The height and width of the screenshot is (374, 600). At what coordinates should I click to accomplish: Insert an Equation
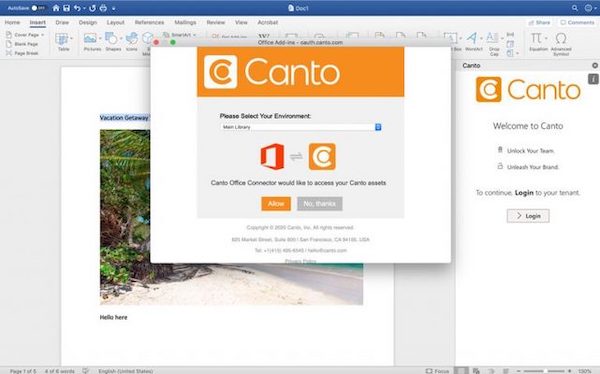click(x=537, y=42)
